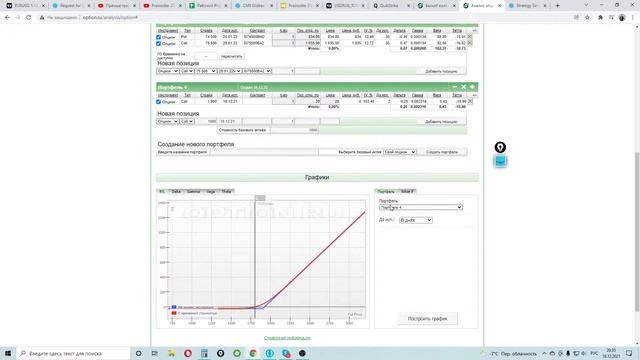Select the Portfolio tab in chart settings
Viewport: 640px width, 360px height.
click(386, 191)
